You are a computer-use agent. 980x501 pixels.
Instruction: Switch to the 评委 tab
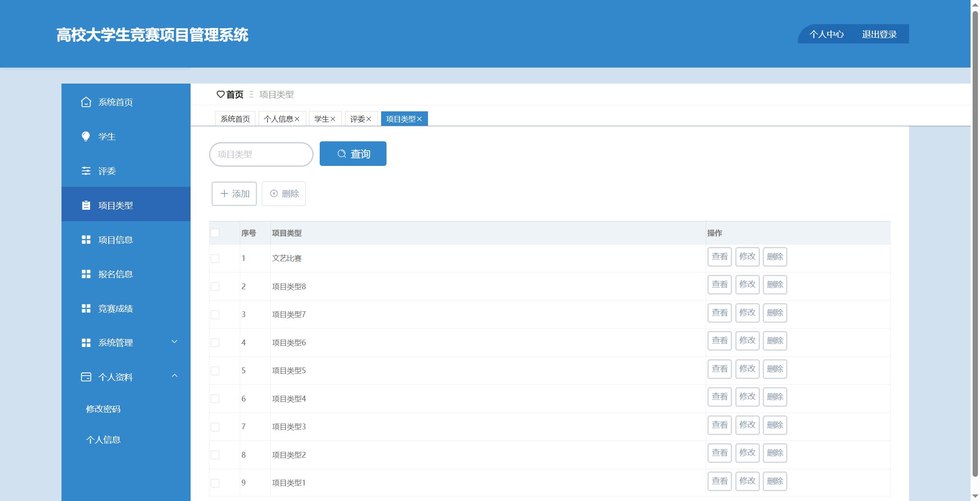[x=357, y=119]
